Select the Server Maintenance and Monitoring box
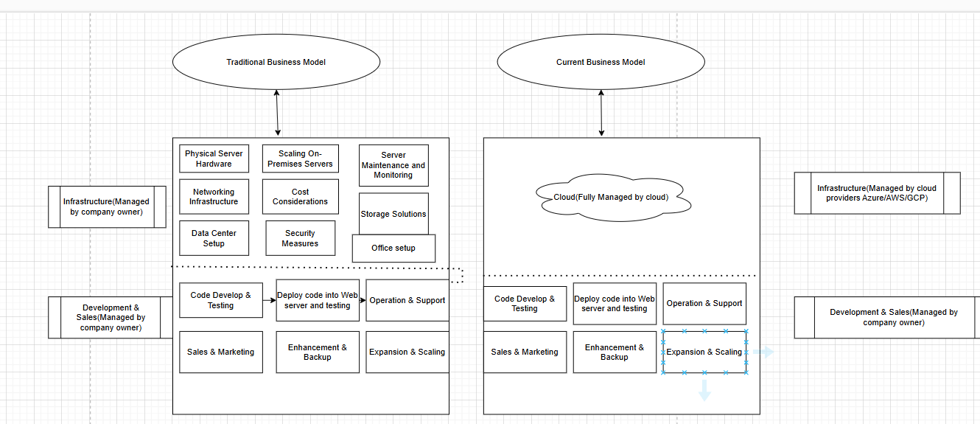 point(393,165)
